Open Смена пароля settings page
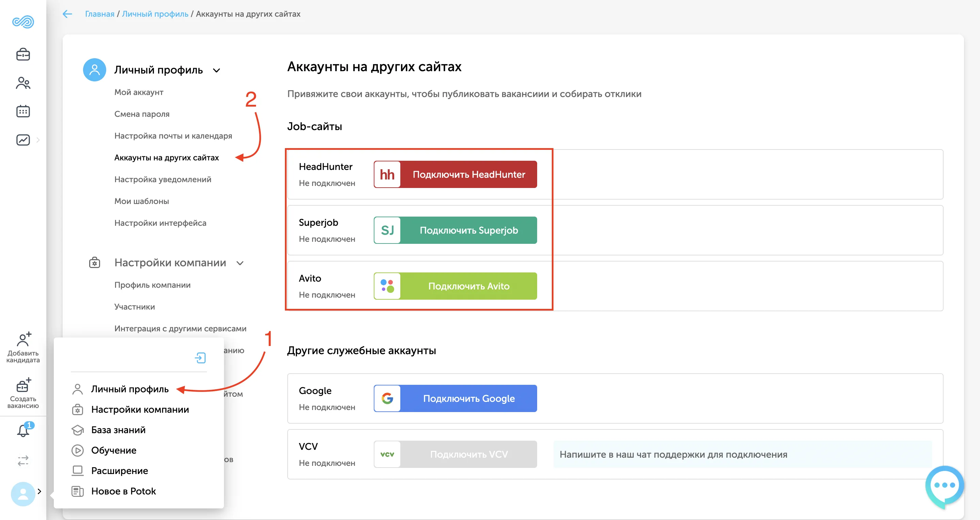 tap(142, 114)
